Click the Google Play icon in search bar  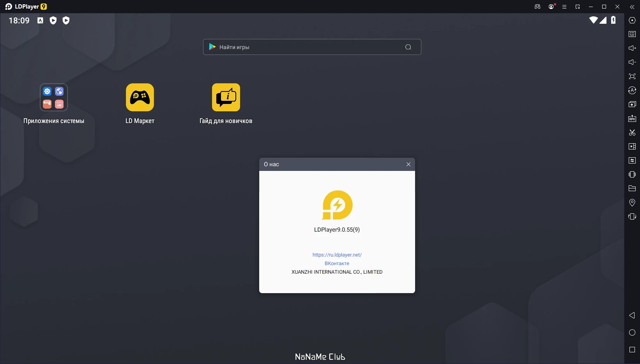212,47
